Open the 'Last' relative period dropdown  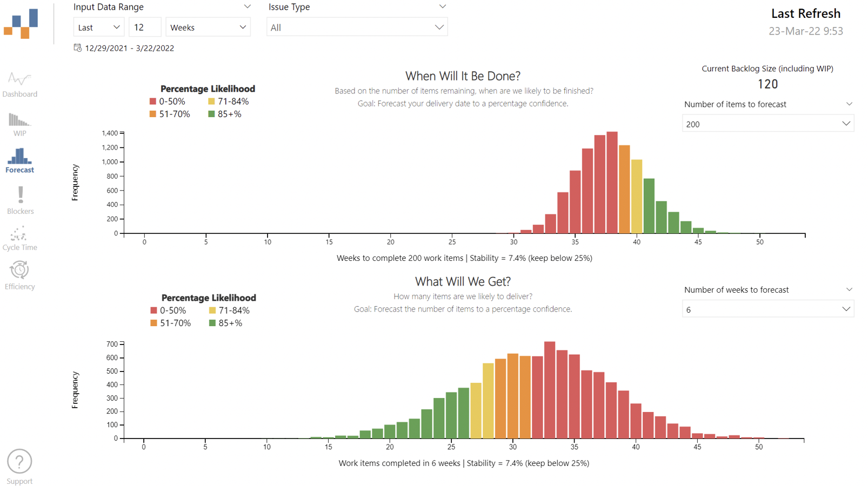coord(99,28)
